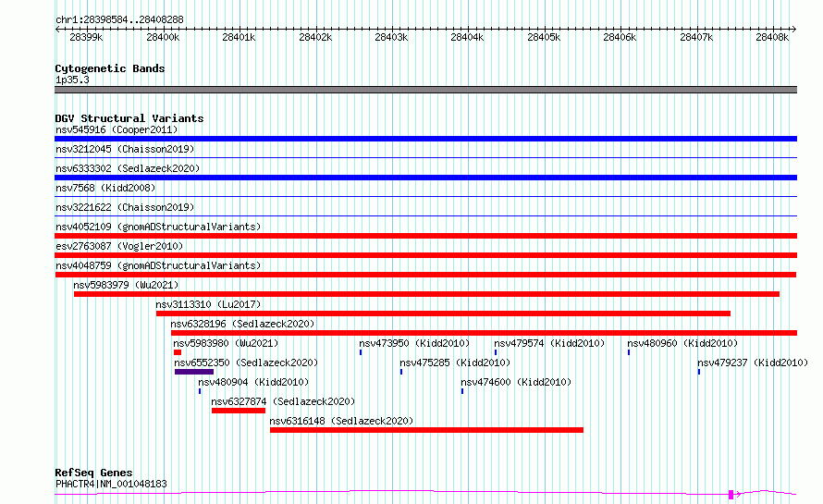
Task: Click the chr1:28398584..28408288 coordinate label
Action: click(x=119, y=19)
